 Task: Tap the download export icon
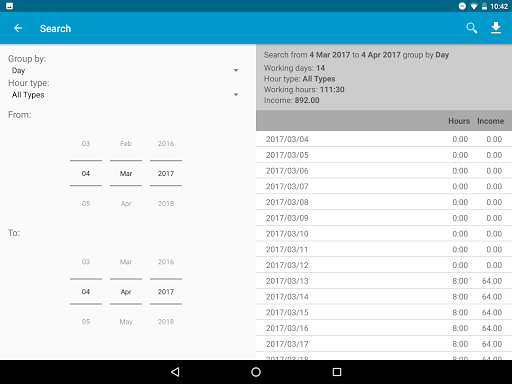click(x=496, y=28)
